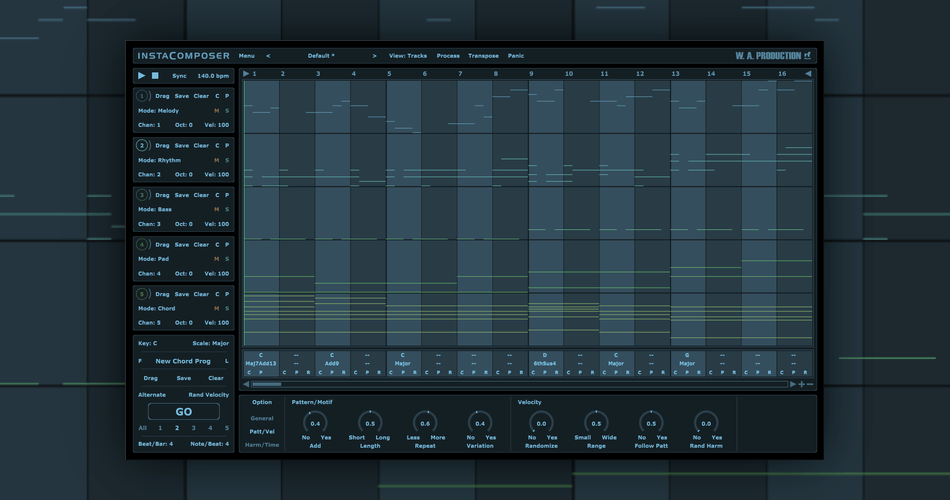This screenshot has width=950, height=500.
Task: Open the Menu item in top bar
Action: click(247, 56)
